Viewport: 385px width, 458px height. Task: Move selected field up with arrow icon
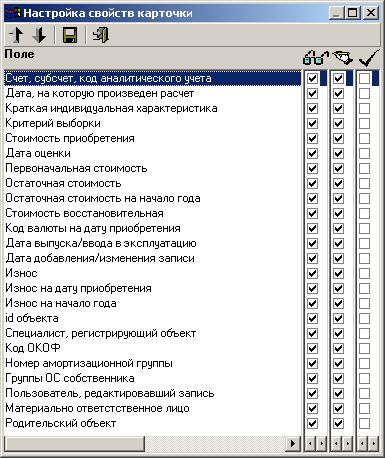(x=16, y=35)
